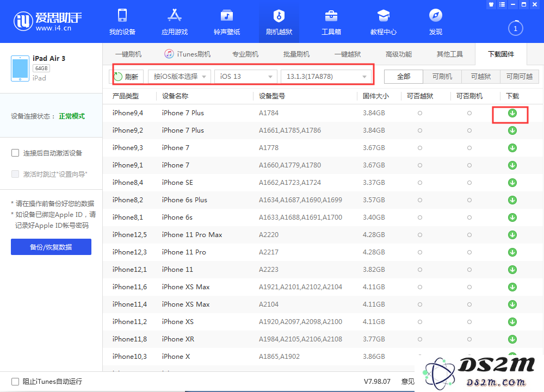Open 发现 compass icon
The width and height of the screenshot is (544, 392).
pos(435,16)
